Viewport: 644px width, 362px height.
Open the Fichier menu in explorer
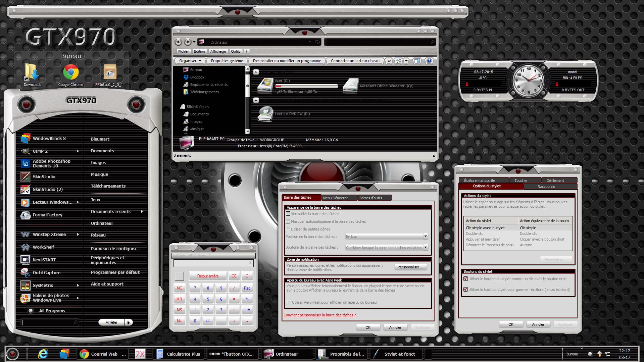tap(183, 51)
